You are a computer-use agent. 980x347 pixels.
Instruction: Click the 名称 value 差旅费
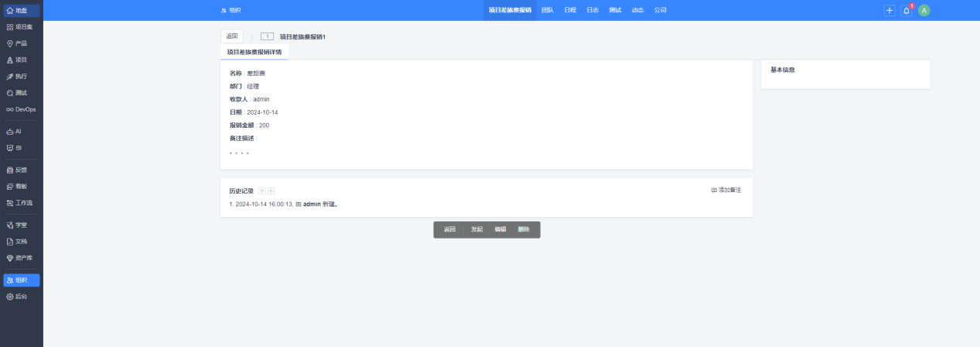click(256, 73)
